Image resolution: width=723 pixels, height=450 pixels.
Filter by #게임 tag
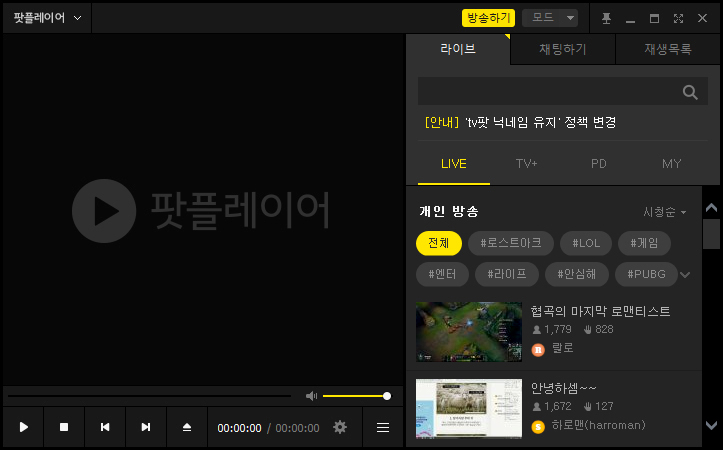click(644, 243)
